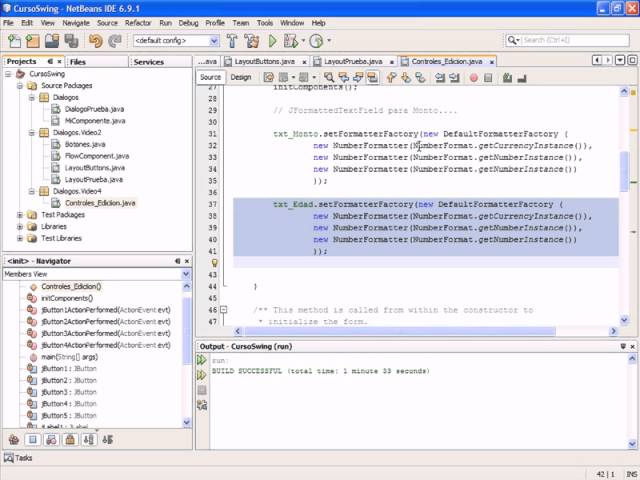Switch to the LayoutPrueba.java editor tab

click(352, 61)
